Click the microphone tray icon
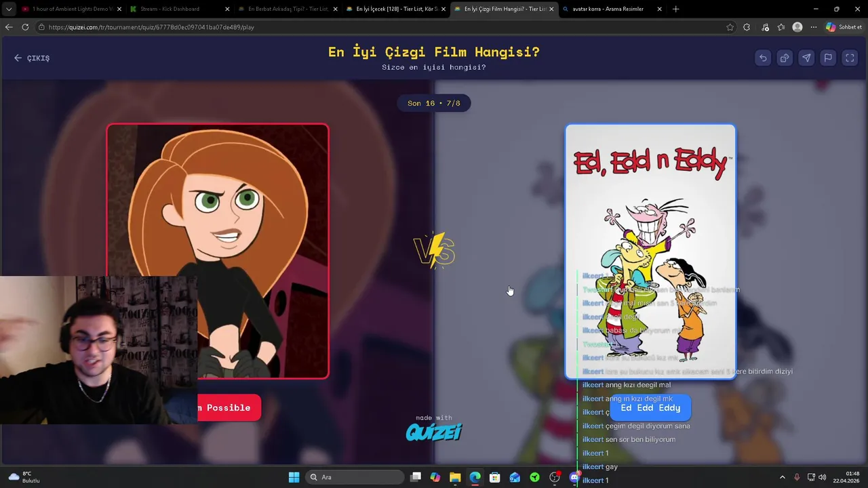Screen dimensions: 868x488 tap(797, 477)
